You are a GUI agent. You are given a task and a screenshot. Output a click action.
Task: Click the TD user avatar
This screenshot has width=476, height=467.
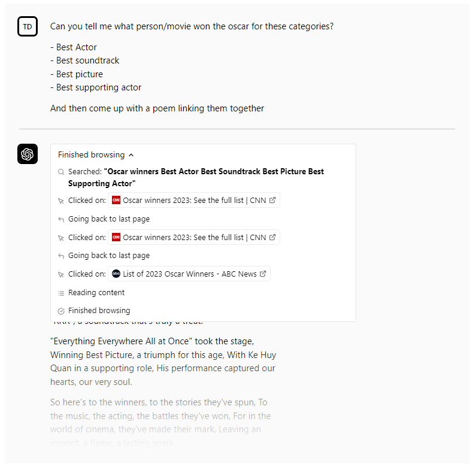click(28, 26)
